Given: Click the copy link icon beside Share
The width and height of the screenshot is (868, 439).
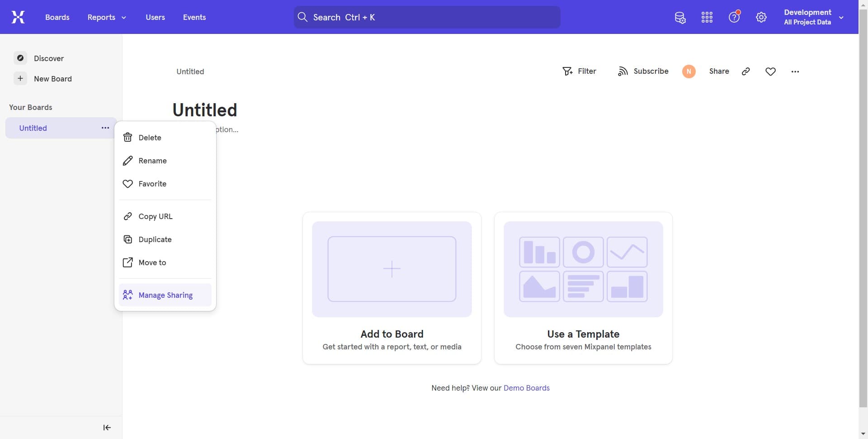Looking at the screenshot, I should (746, 72).
